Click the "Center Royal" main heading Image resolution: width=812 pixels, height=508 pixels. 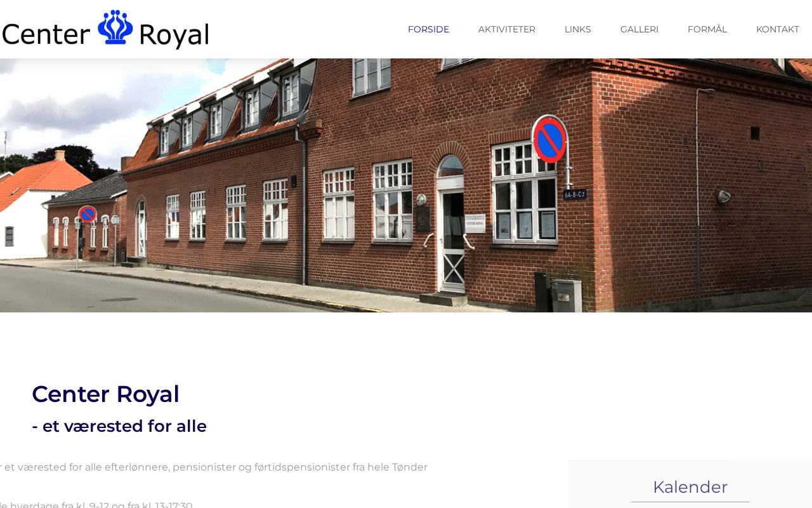[x=105, y=394]
